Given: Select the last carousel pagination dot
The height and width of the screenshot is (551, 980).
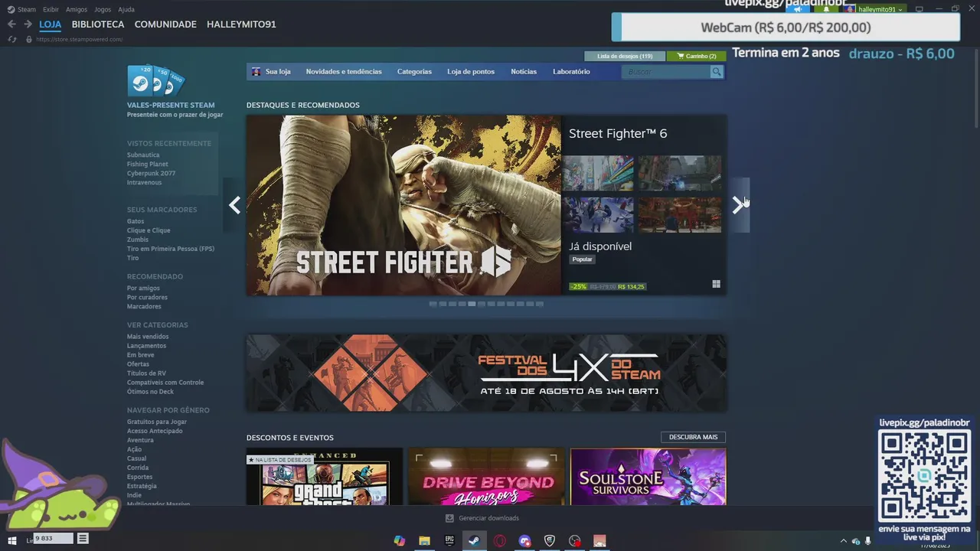Looking at the screenshot, I should [540, 304].
